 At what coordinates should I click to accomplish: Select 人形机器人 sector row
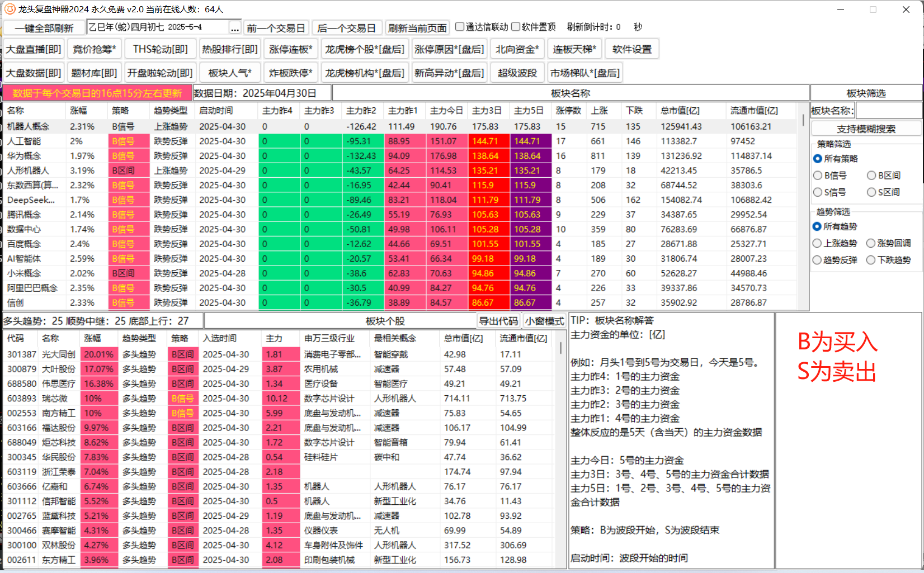[x=400, y=171]
